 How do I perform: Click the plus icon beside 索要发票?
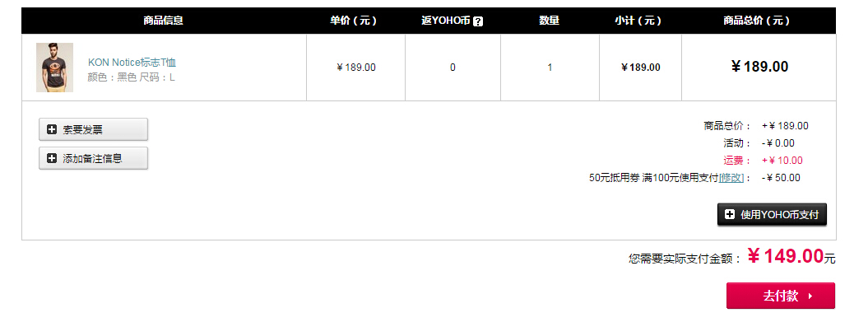click(52, 129)
